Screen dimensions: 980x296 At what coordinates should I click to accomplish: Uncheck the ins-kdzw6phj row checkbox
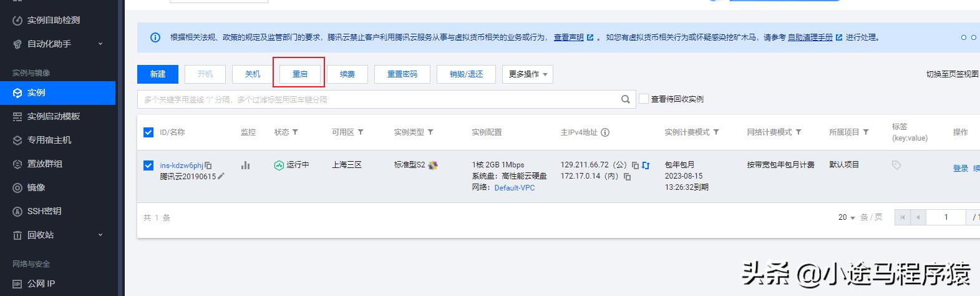[x=148, y=165]
